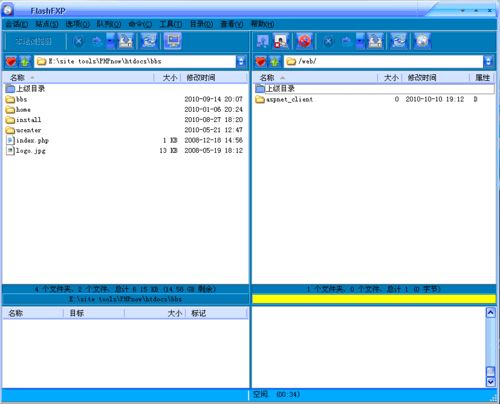Viewport: 500px width, 404px height.
Task: Click the log pane scroll-down arrow
Action: pos(491,382)
